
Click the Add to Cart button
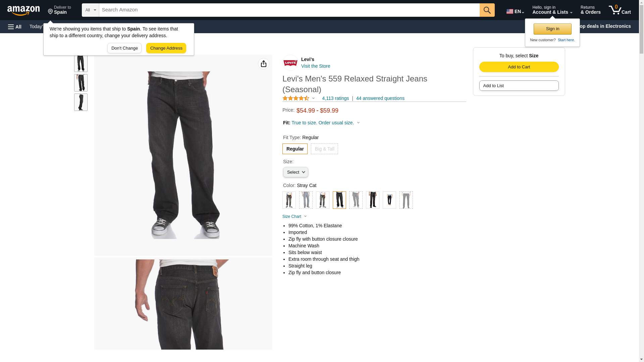point(519,67)
